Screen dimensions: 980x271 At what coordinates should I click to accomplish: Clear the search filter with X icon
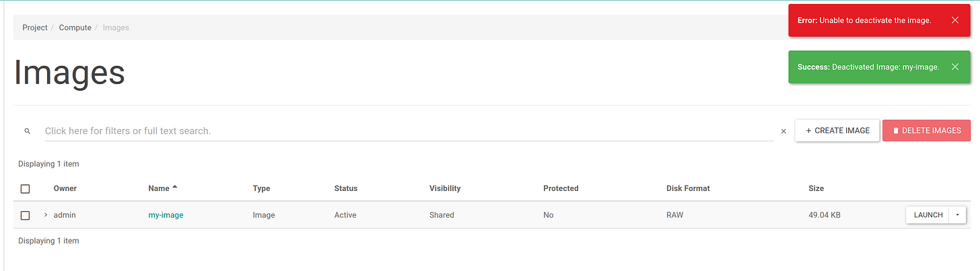click(783, 131)
